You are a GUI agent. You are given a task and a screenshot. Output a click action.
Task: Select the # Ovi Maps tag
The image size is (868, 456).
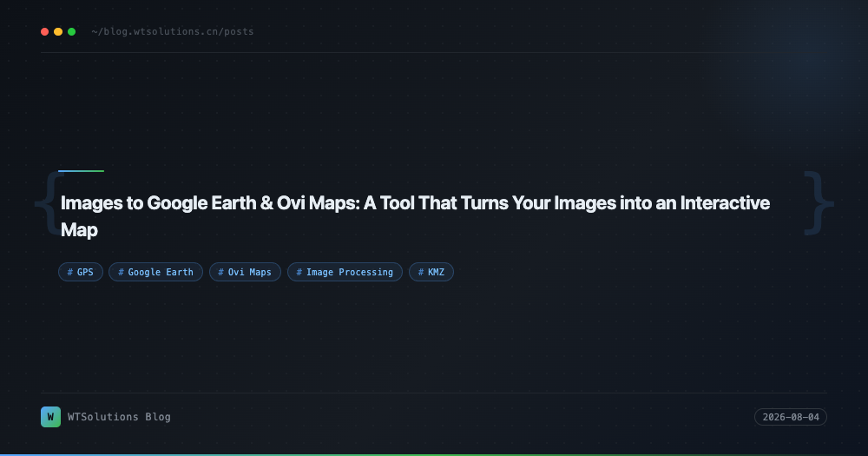(246, 272)
